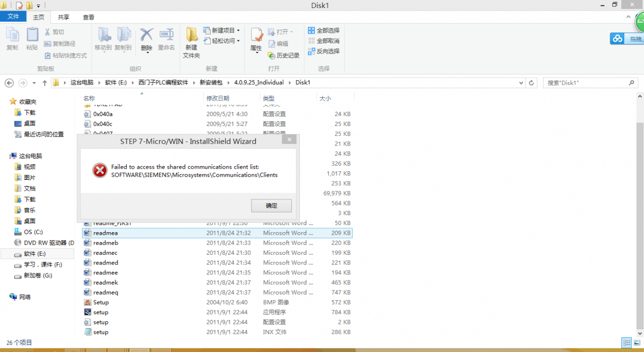Click the Back navigation arrow
Image resolution: width=644 pixels, height=352 pixels.
coord(9,83)
